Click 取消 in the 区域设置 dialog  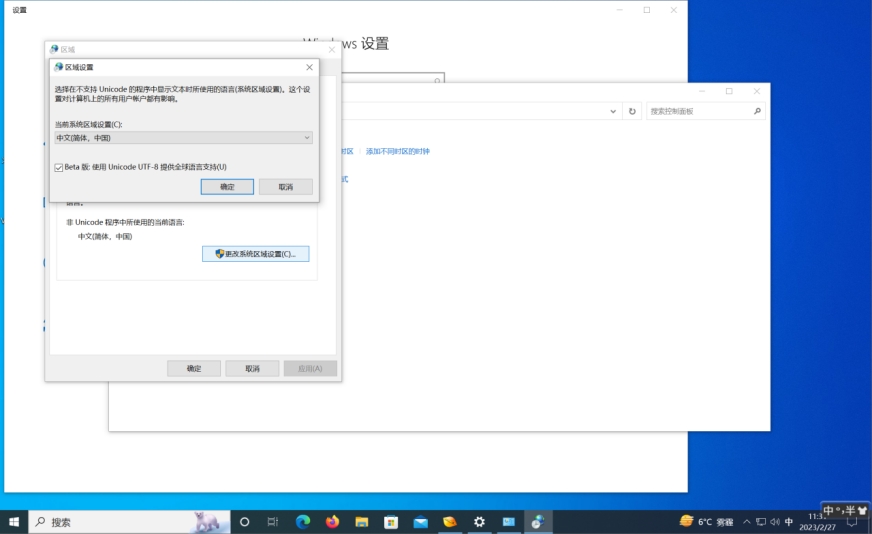tap(285, 187)
